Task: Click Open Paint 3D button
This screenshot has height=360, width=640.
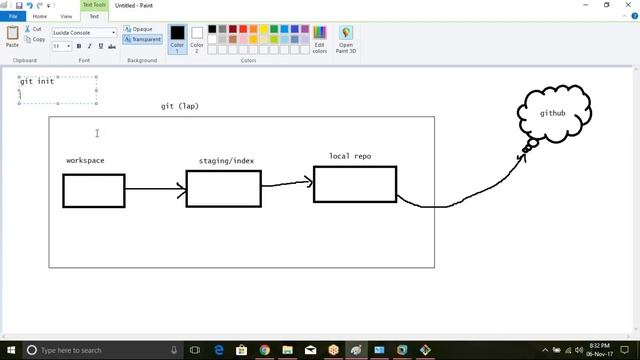Action: coord(346,39)
